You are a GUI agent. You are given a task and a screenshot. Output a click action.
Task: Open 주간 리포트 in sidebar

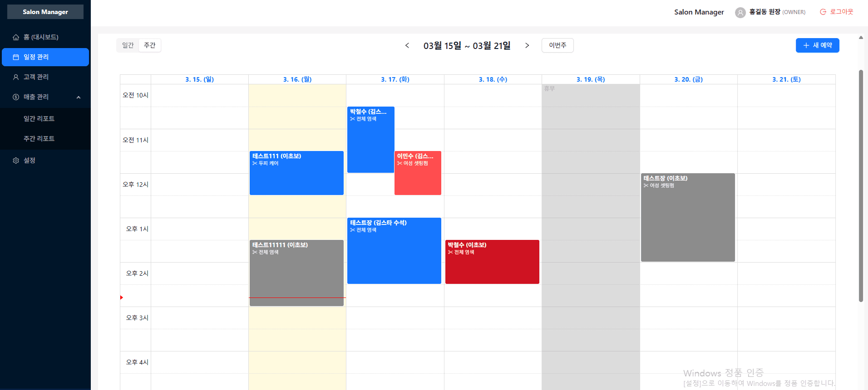39,139
